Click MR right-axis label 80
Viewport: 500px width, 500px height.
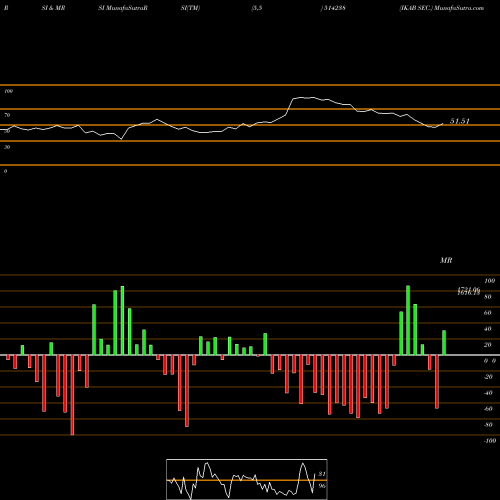pos(488,297)
